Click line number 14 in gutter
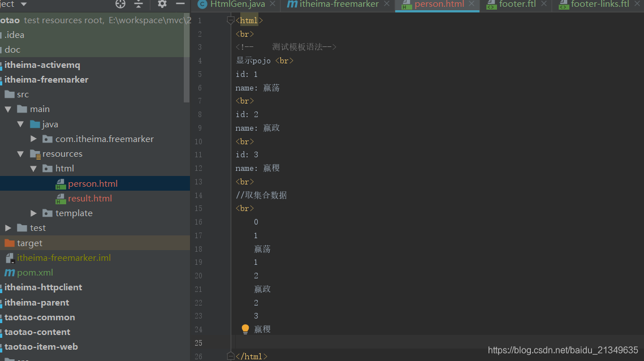This screenshot has width=644, height=361. click(x=198, y=195)
